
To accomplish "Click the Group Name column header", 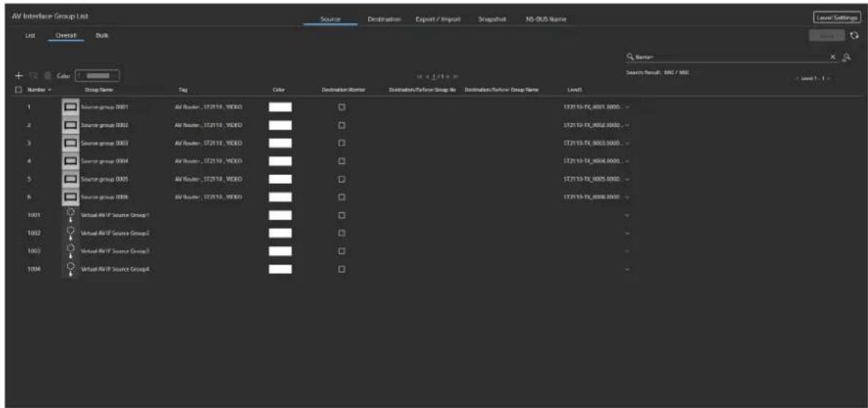I will (100, 89).
